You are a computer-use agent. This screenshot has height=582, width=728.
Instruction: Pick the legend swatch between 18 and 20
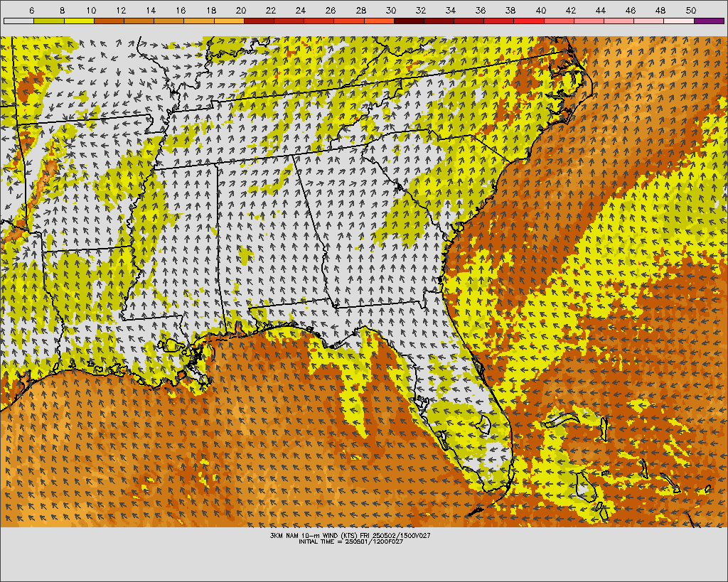click(x=229, y=21)
